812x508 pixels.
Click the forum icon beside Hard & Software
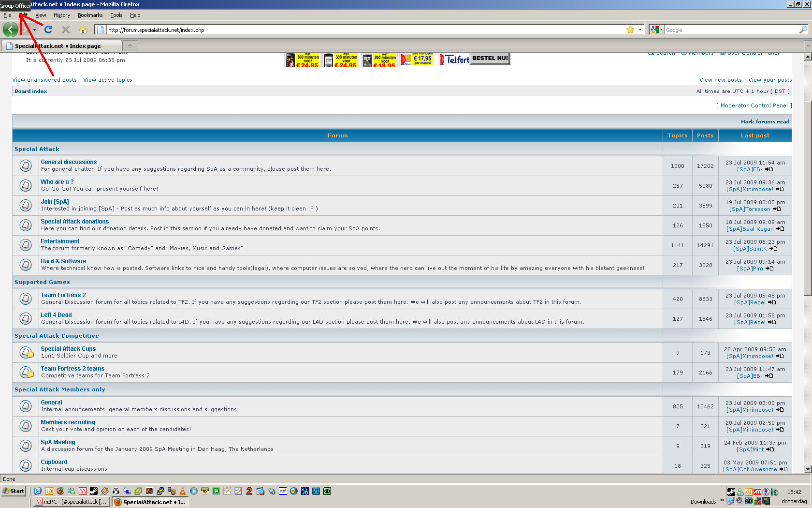click(x=26, y=265)
